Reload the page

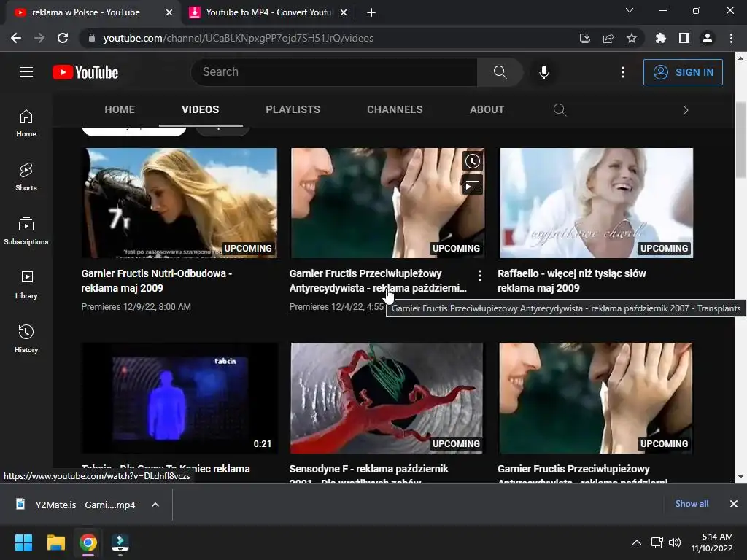click(x=63, y=38)
